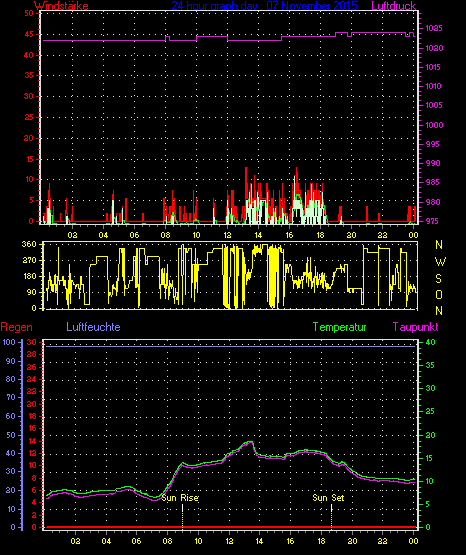
Task: Click blue humidity axis value 70
Action: (x=11, y=397)
